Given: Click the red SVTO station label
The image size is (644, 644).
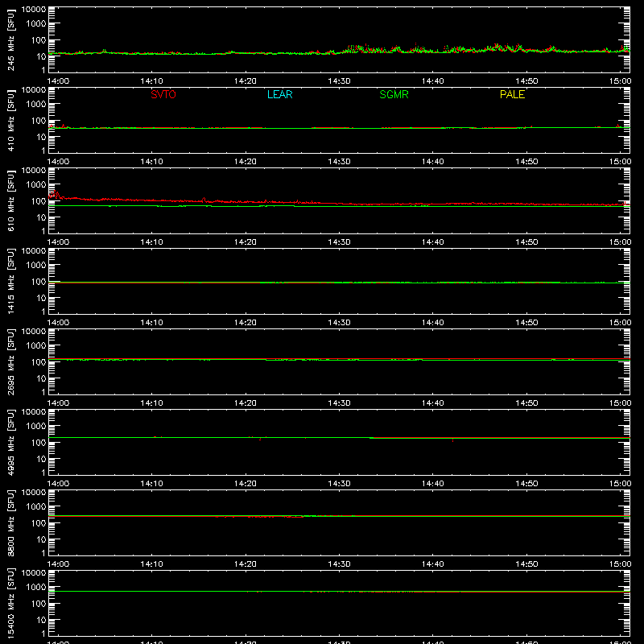Looking at the screenshot, I should point(163,94).
